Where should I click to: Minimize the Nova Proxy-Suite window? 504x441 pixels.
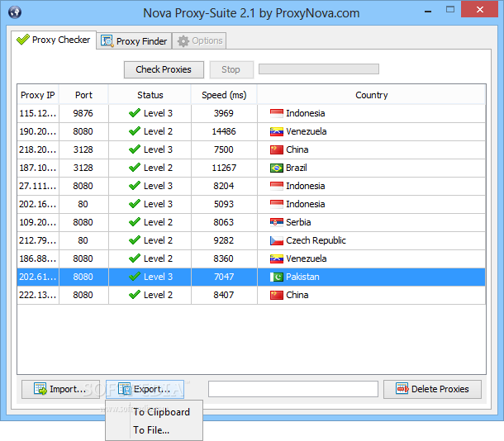click(427, 10)
